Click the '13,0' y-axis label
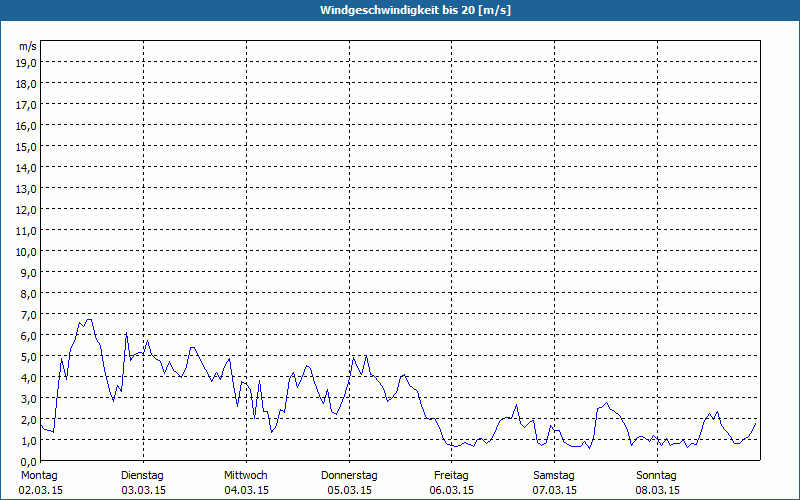Viewport: 800px width, 500px height. [x=26, y=189]
